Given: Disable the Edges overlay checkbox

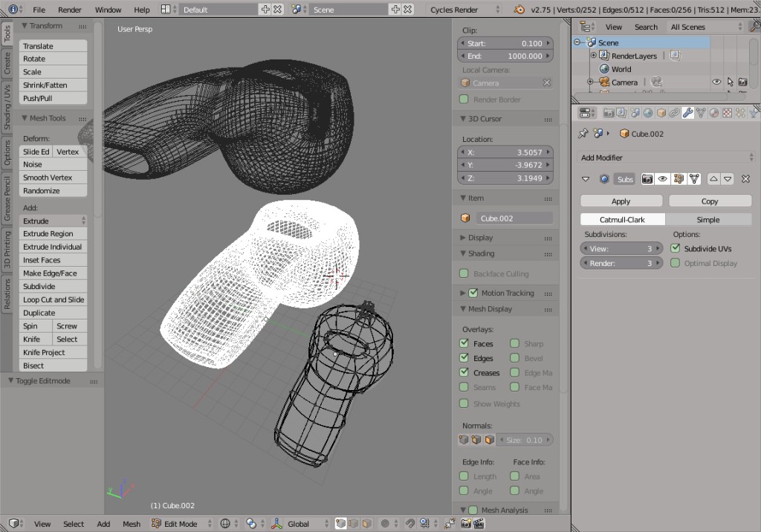Looking at the screenshot, I should coord(464,358).
